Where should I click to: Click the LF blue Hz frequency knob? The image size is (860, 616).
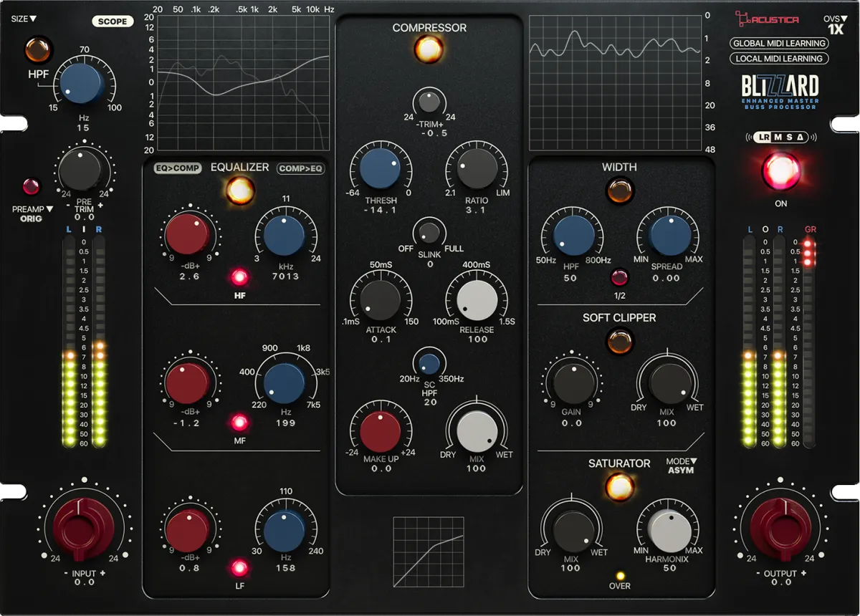pos(285,530)
